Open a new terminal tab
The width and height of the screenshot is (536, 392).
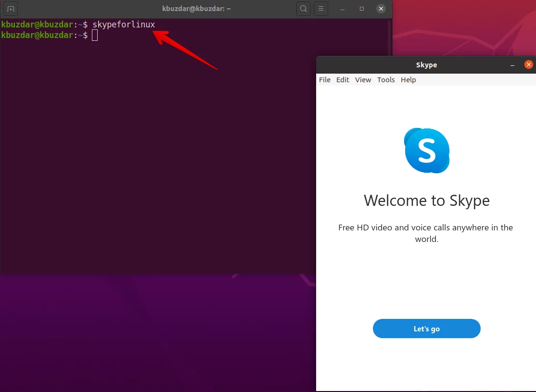[x=11, y=9]
